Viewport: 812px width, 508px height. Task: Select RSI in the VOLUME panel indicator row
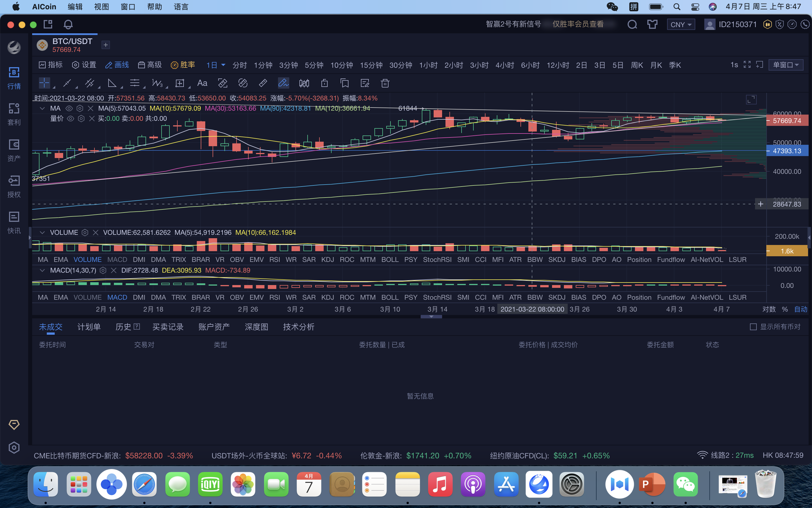click(274, 260)
